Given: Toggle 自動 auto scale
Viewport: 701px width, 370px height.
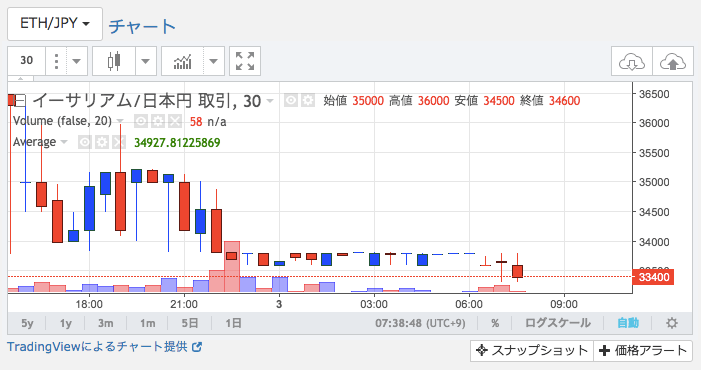Looking at the screenshot, I should coord(628,323).
